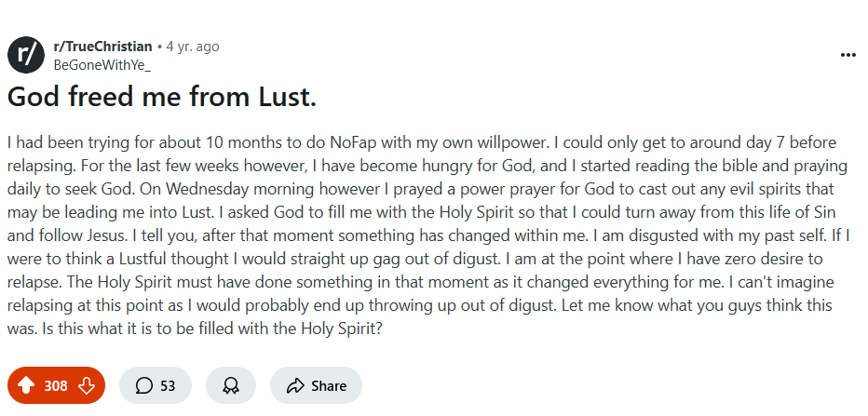Open the BeGoneWithYe_ user profile
The width and height of the screenshot is (868, 416).
click(x=102, y=65)
